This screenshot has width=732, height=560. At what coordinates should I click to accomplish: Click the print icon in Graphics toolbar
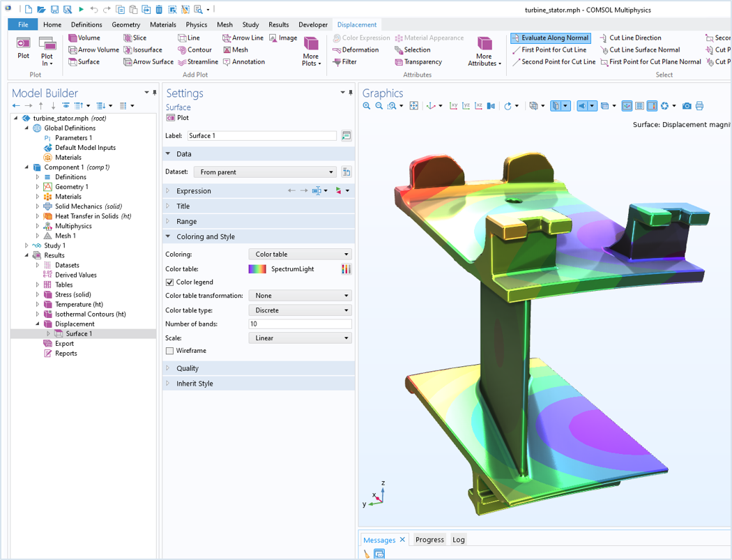tap(699, 106)
